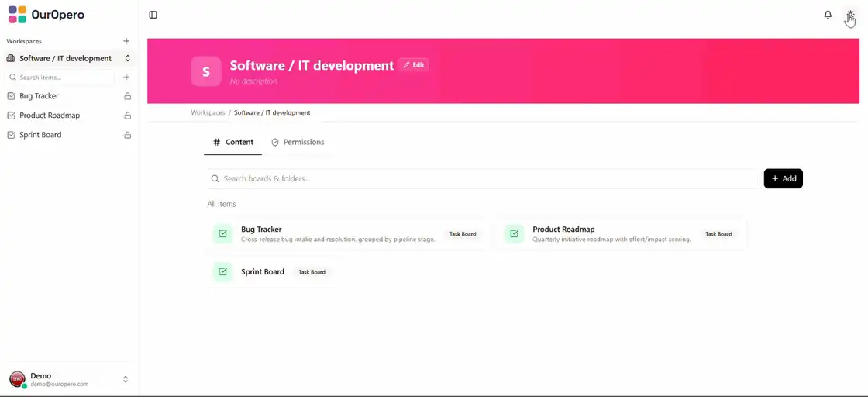Click the OurOpero logo

tap(46, 15)
